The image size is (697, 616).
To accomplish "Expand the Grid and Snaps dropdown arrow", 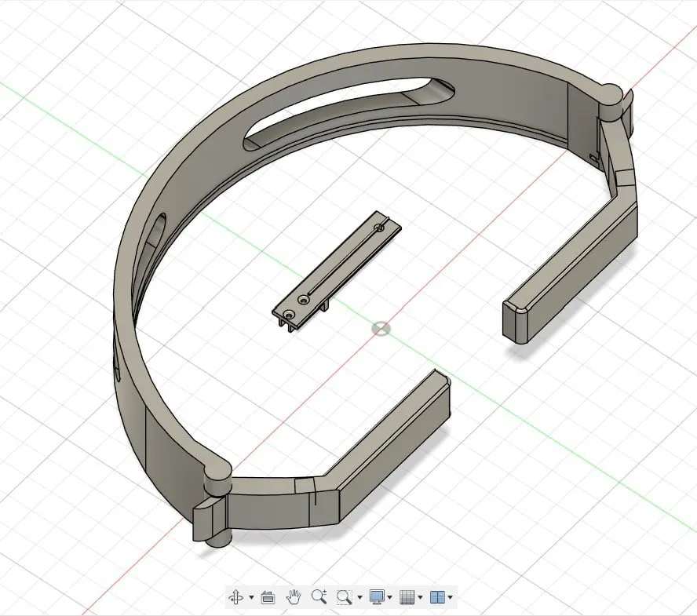I will (420, 597).
